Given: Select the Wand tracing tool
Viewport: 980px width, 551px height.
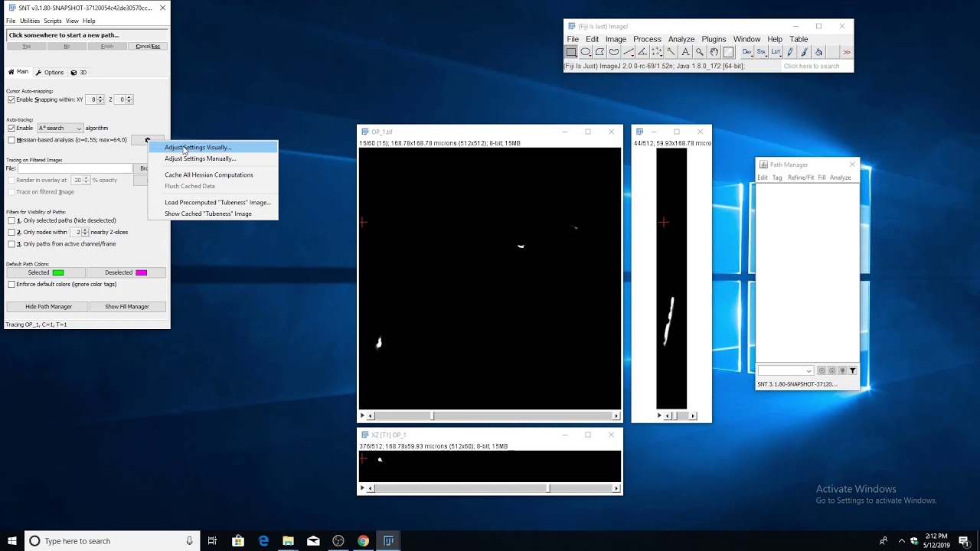Looking at the screenshot, I should (671, 52).
